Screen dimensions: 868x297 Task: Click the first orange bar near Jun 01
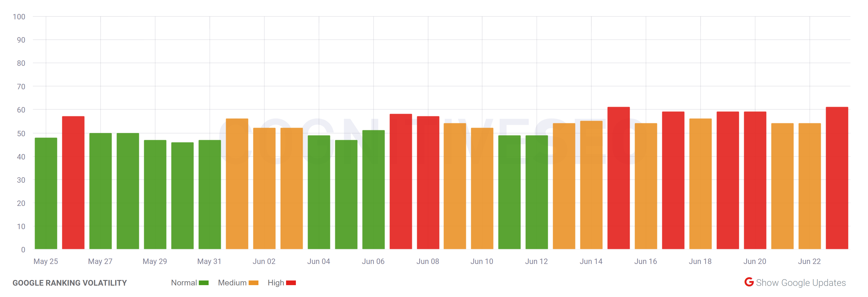(x=236, y=185)
